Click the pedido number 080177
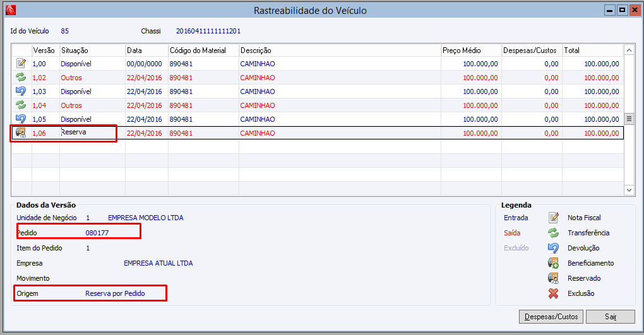This screenshot has height=335, width=644. [97, 233]
